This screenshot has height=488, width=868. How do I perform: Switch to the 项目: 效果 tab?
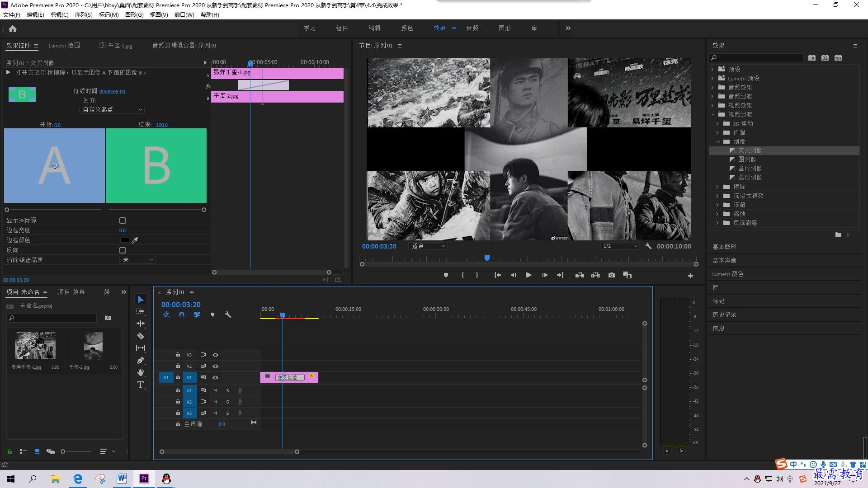tap(71, 292)
